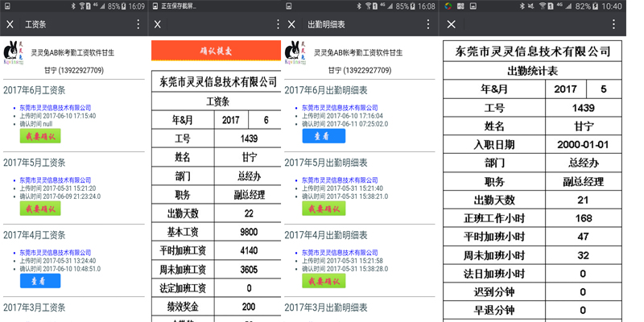Select 绩效奖金 value 200
This screenshot has height=322, width=644.
[248, 307]
